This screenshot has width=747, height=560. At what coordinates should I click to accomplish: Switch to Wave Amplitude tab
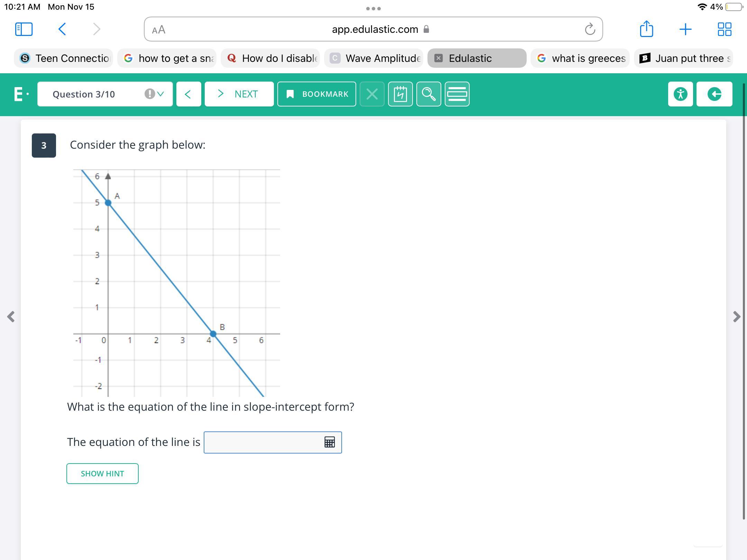373,58
